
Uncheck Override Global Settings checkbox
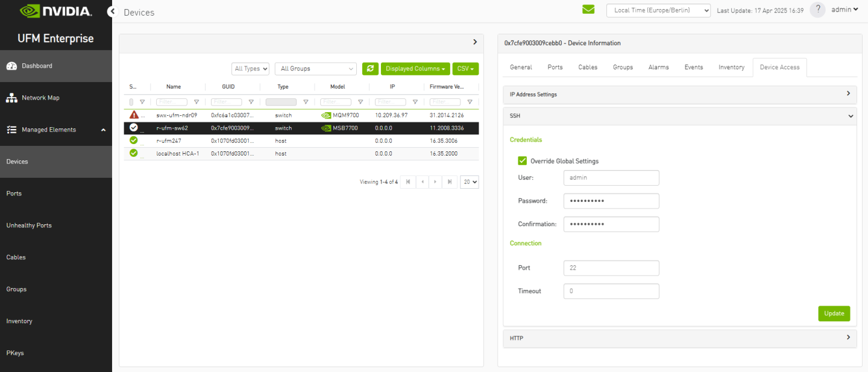coord(523,161)
